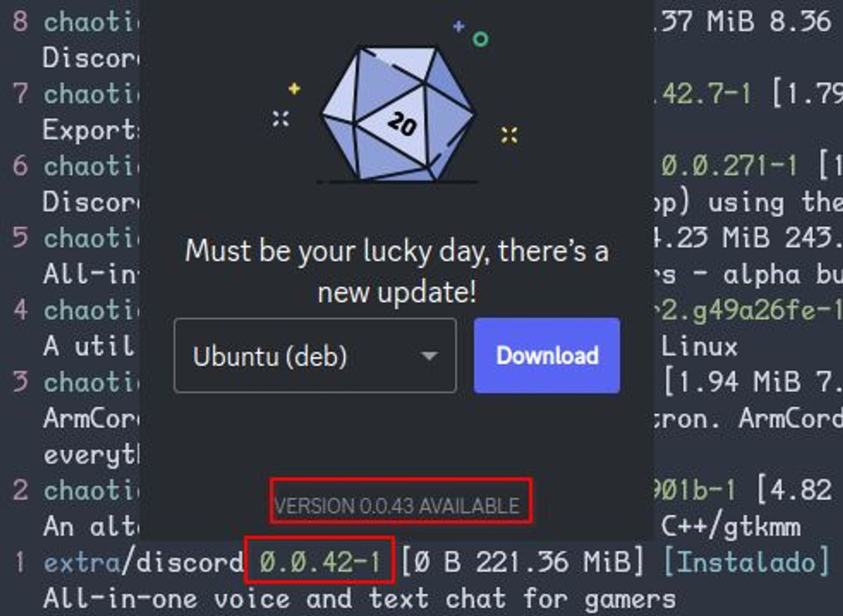Click the number 20 face on the die
This screenshot has width=843, height=616.
[x=402, y=124]
